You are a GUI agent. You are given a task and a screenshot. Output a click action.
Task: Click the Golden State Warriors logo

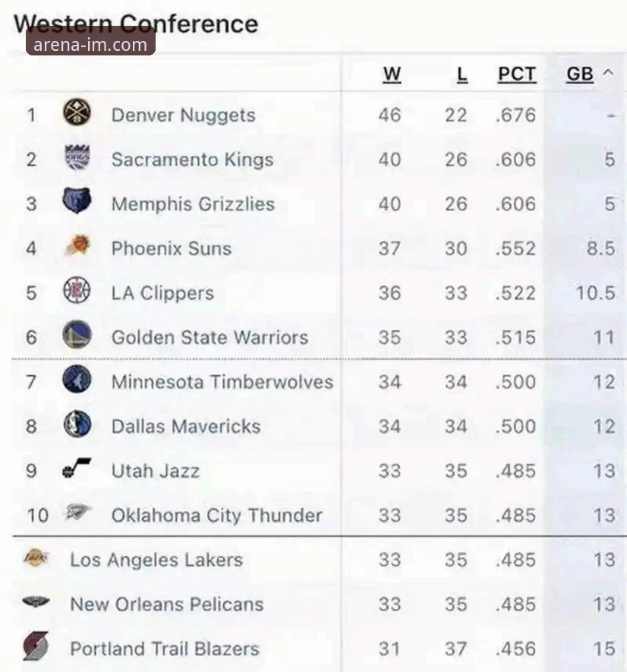coord(77,336)
